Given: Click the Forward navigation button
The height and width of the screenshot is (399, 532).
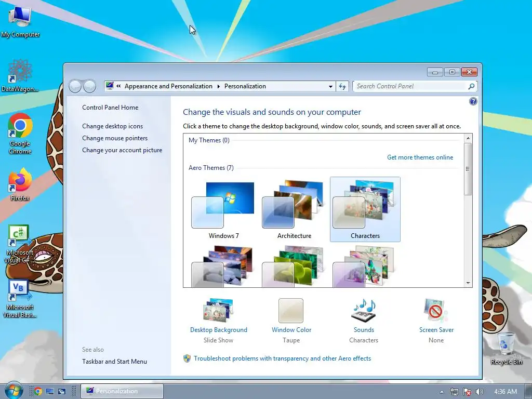Looking at the screenshot, I should click(89, 86).
